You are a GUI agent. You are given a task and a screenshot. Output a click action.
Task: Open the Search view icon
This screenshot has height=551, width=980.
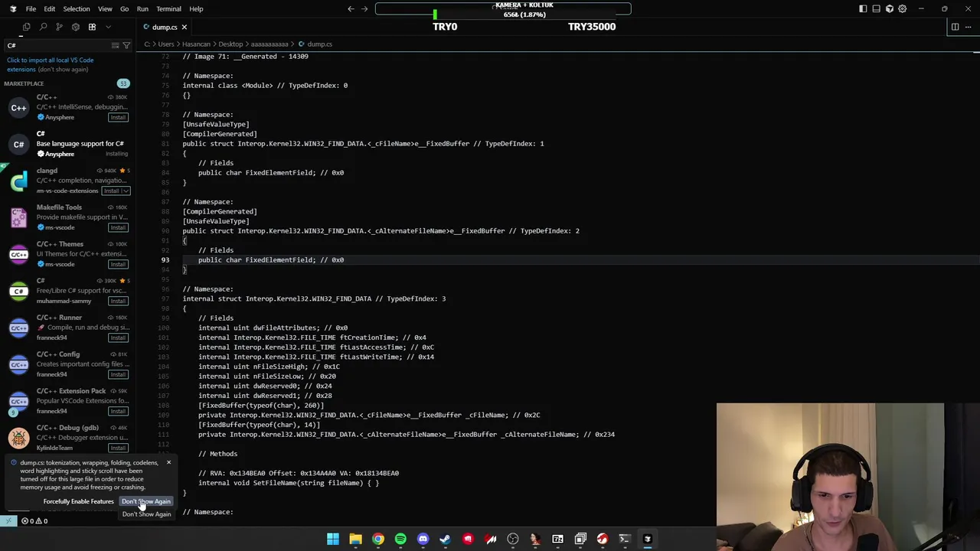tap(43, 27)
